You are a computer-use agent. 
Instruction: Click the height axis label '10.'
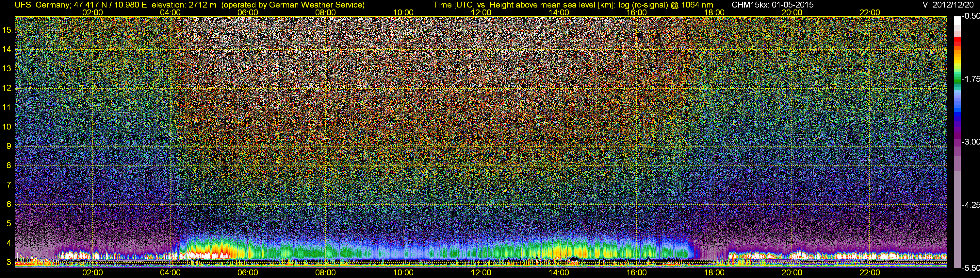[8, 127]
